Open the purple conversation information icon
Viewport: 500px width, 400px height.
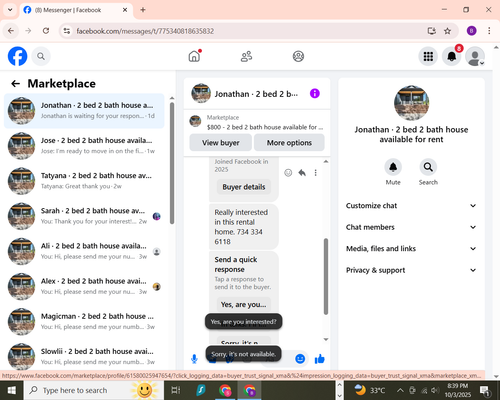pos(315,93)
